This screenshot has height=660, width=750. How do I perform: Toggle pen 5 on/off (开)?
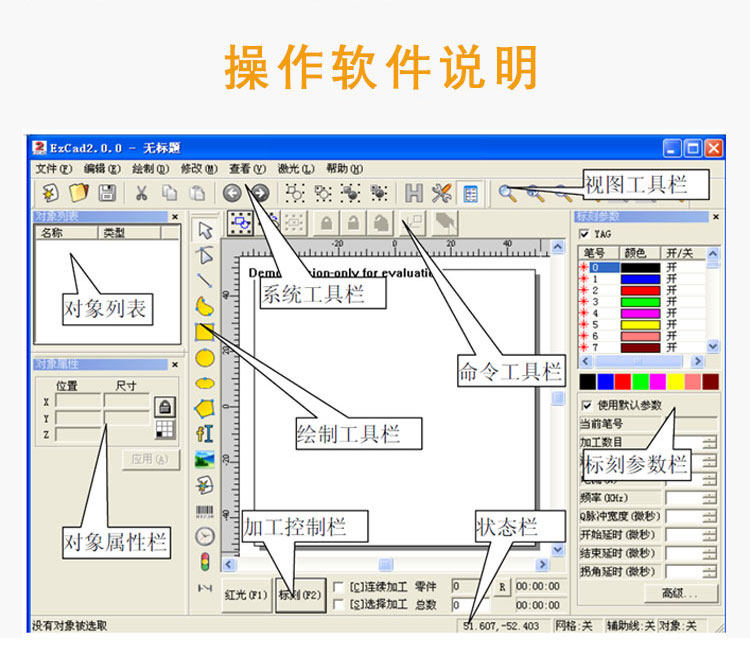pos(672,325)
